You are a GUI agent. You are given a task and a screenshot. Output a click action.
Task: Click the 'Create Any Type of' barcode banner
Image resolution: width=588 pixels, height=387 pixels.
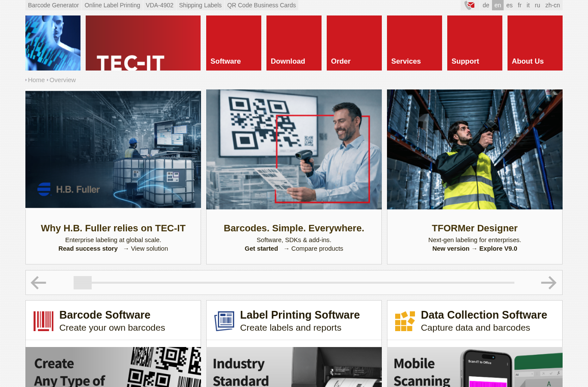point(113,367)
